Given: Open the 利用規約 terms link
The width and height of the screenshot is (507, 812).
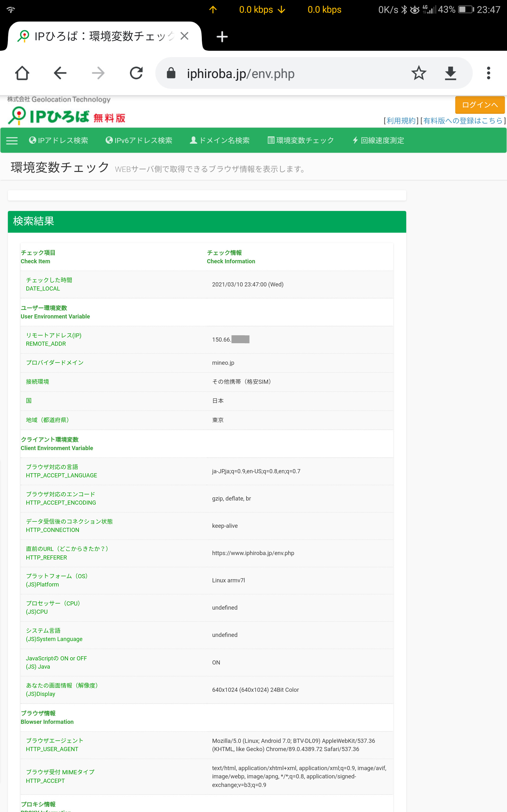Looking at the screenshot, I should [401, 121].
